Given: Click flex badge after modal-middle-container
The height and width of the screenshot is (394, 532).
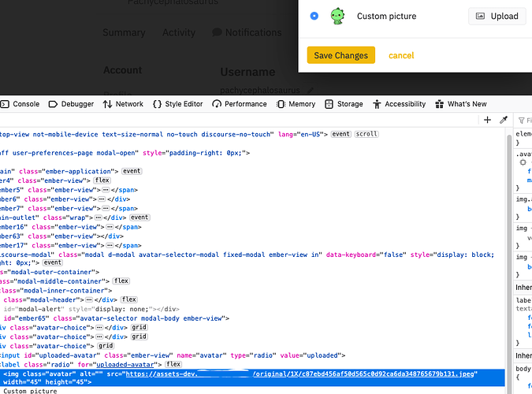Looking at the screenshot, I should point(121,281).
